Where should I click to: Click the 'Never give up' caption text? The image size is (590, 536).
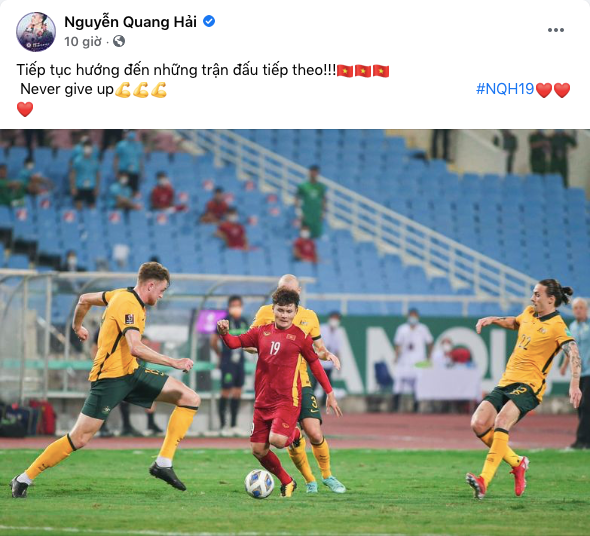[x=67, y=90]
